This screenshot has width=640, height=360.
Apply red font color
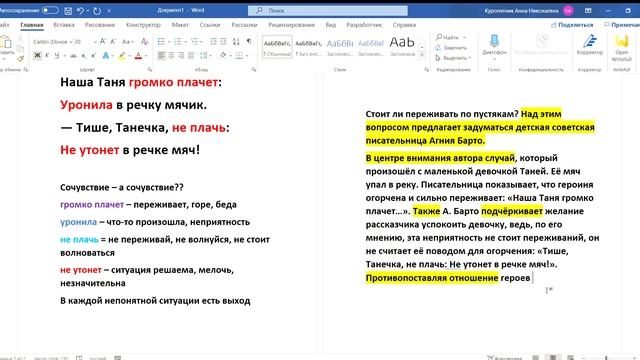tap(138, 56)
